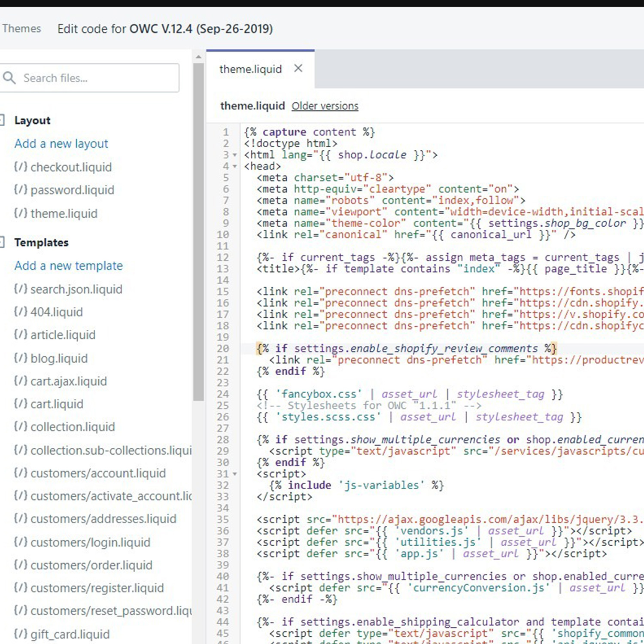Go back to Themes

[x=21, y=28]
